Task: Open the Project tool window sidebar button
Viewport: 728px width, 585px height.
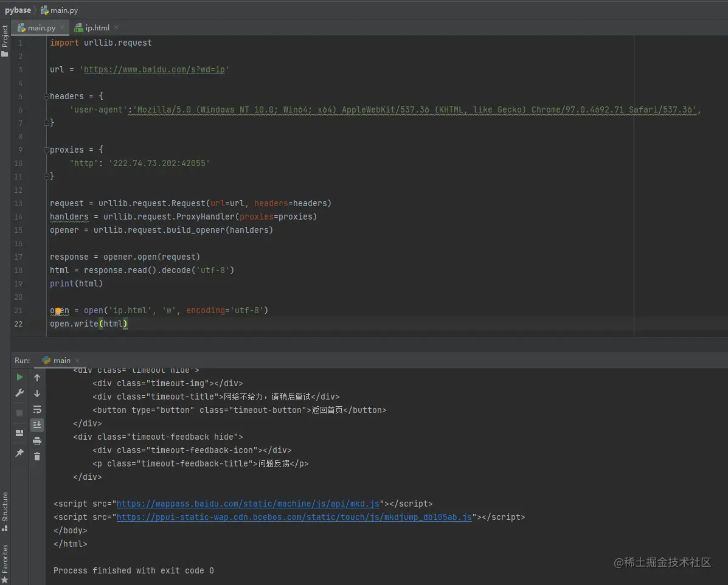Action: (x=5, y=41)
